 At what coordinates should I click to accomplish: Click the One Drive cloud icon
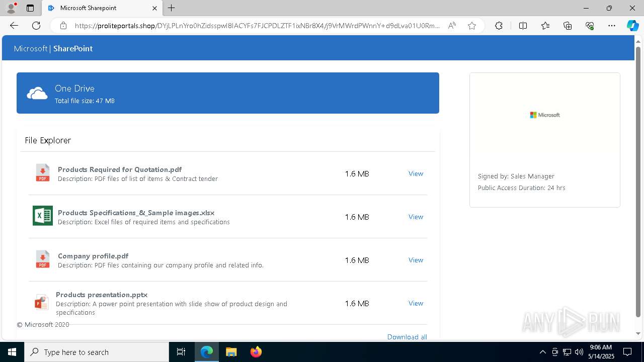click(37, 94)
